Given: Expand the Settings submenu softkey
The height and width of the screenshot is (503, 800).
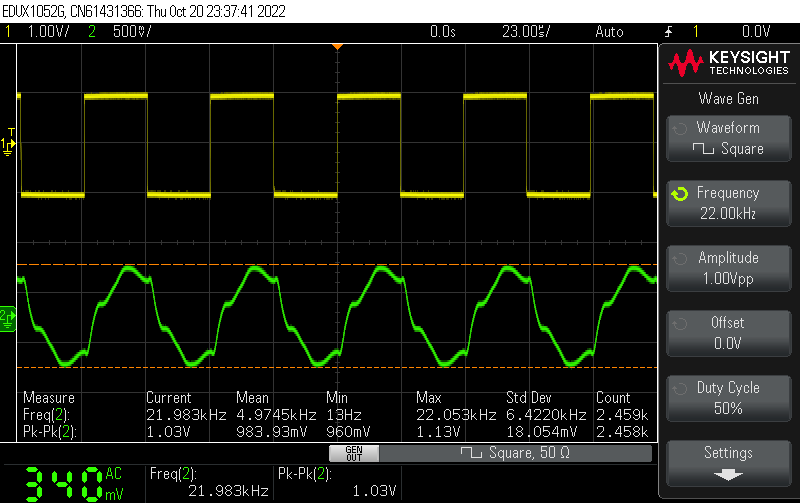Looking at the screenshot, I should point(728,462).
